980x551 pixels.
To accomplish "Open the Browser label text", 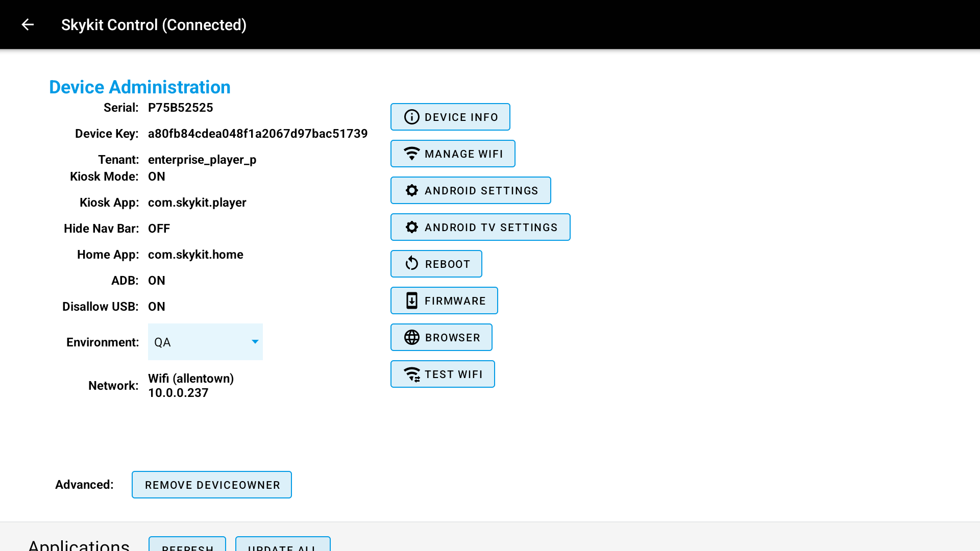I will tap(453, 338).
